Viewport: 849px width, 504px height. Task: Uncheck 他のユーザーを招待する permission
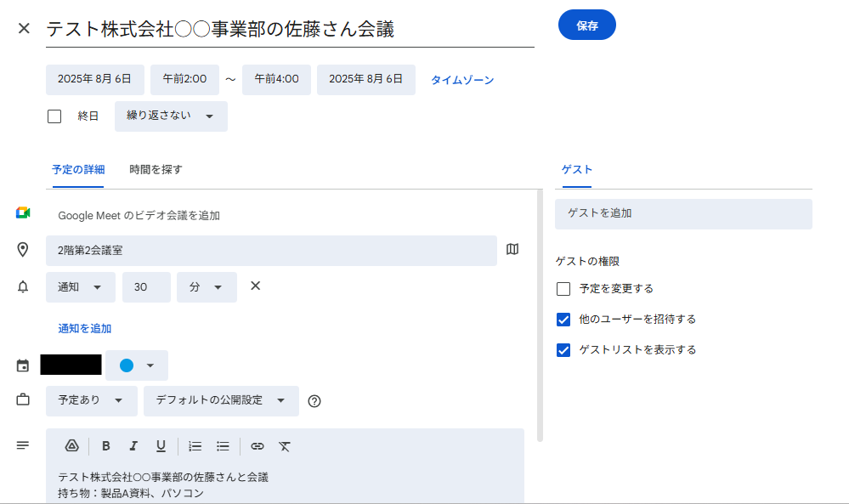[563, 320]
